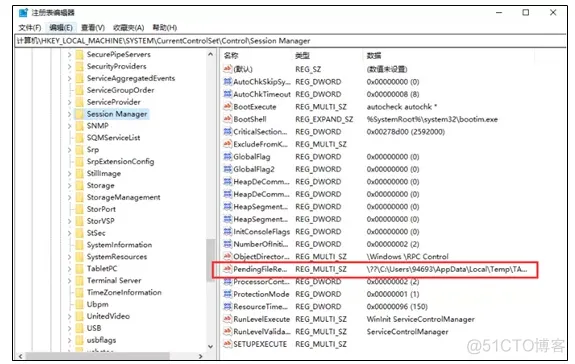Click the BootShell string value icon
This screenshot has height=364, width=575.
[228, 119]
